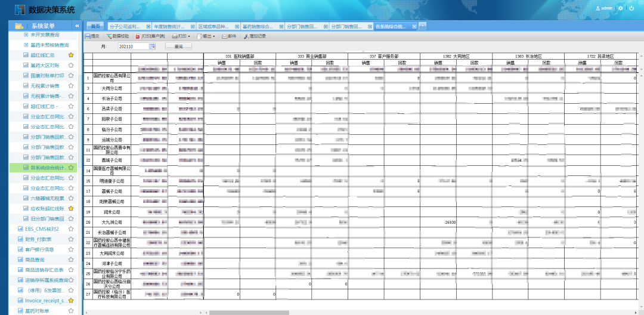Open 商品进销存汇总表 report

[x=44, y=270]
